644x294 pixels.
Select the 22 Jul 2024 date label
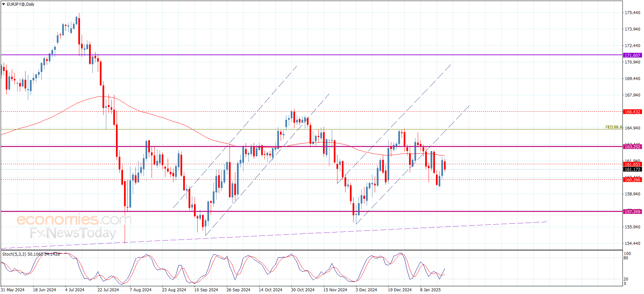point(108,290)
